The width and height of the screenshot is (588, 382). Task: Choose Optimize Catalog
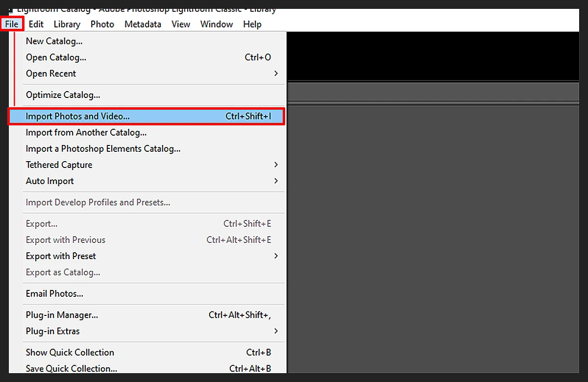pos(63,95)
